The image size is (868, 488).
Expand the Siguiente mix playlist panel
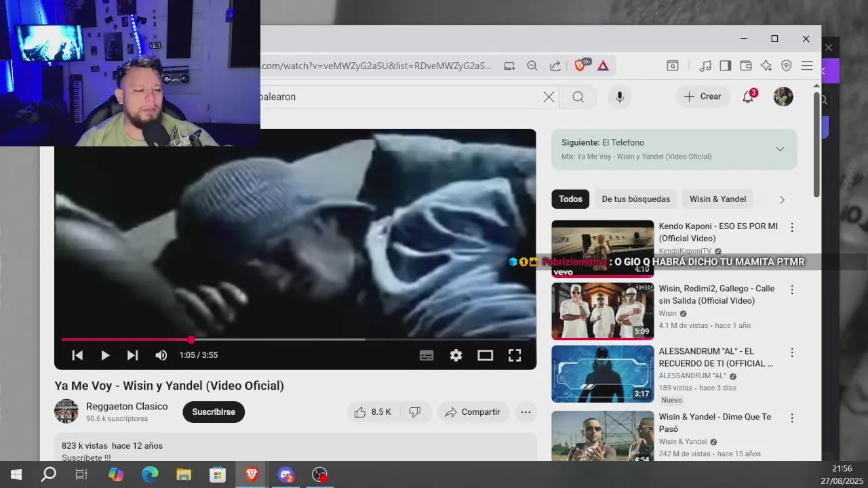[780, 149]
